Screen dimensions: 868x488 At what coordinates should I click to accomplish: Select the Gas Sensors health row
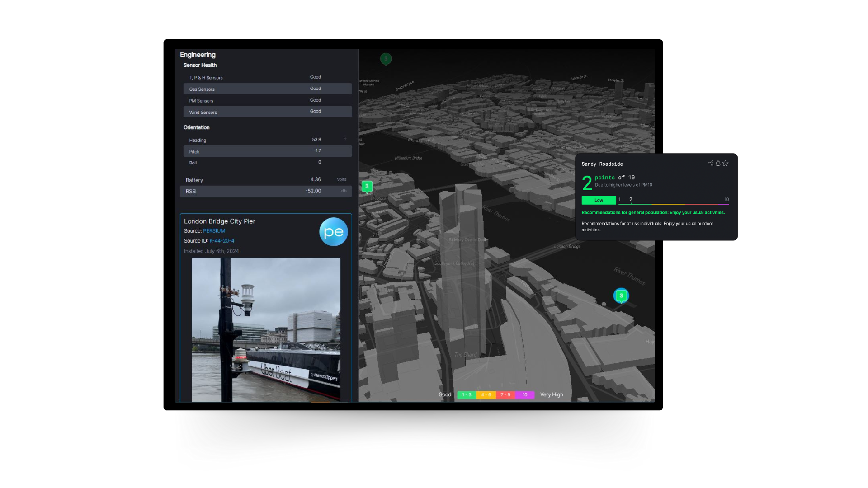[268, 89]
